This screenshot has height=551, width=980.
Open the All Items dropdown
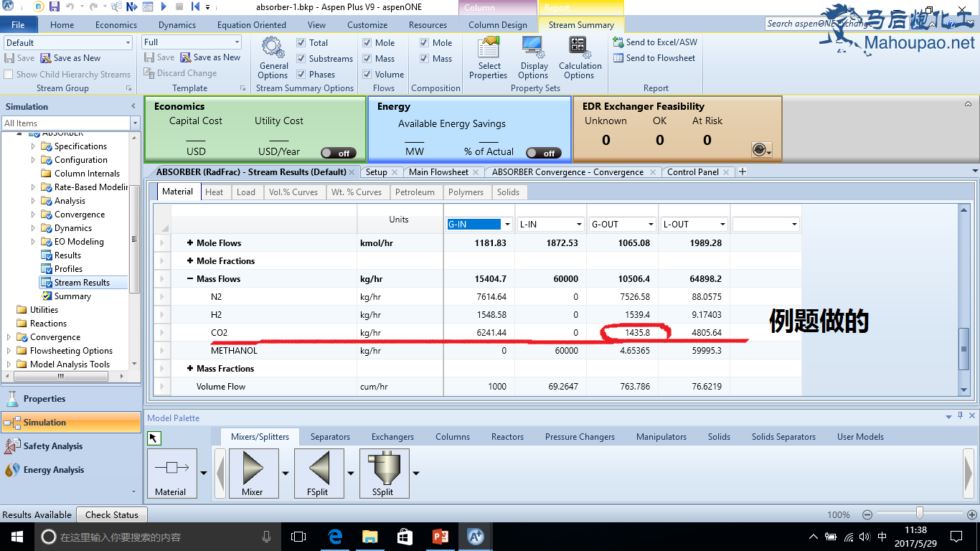coord(135,123)
